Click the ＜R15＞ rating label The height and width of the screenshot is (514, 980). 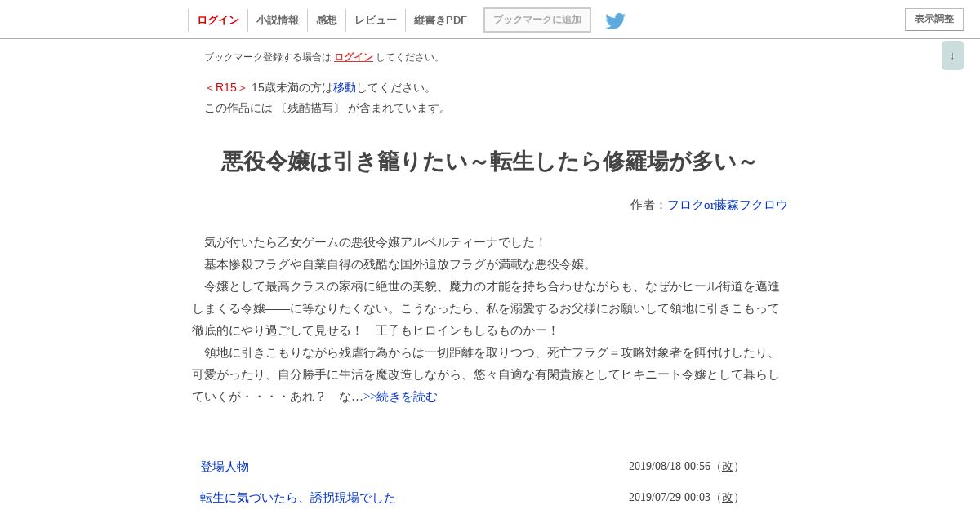click(226, 87)
